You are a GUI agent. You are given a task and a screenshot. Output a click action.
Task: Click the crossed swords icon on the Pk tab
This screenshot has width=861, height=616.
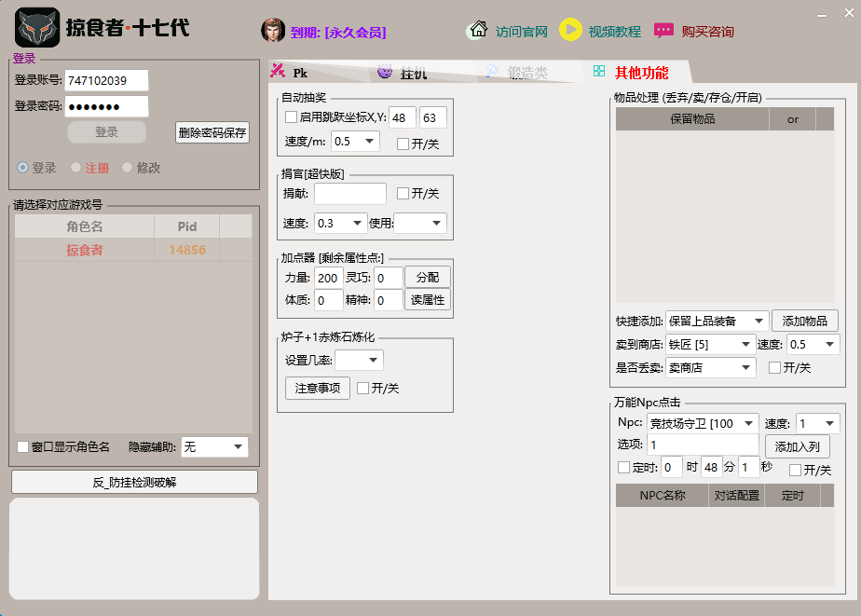pyautogui.click(x=278, y=70)
